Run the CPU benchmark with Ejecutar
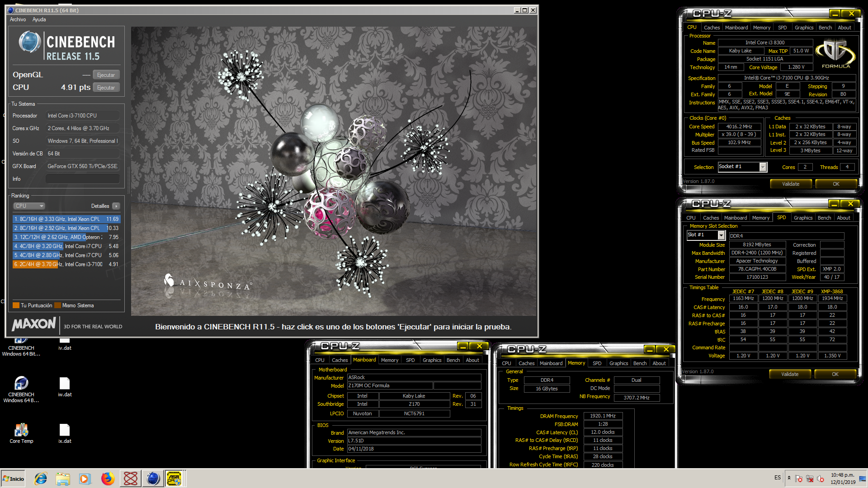868x488 pixels. 106,88
